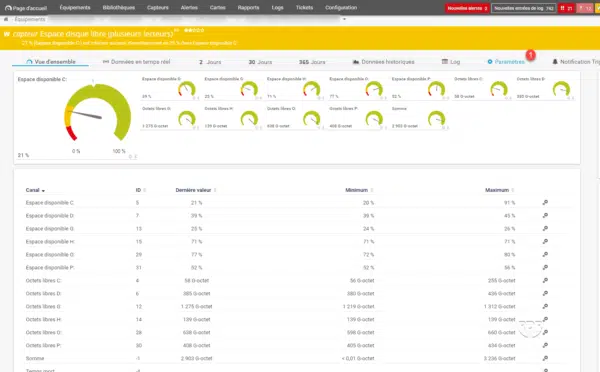Click the pink status counter showing 12
This screenshot has height=372, width=600.
click(x=585, y=8)
